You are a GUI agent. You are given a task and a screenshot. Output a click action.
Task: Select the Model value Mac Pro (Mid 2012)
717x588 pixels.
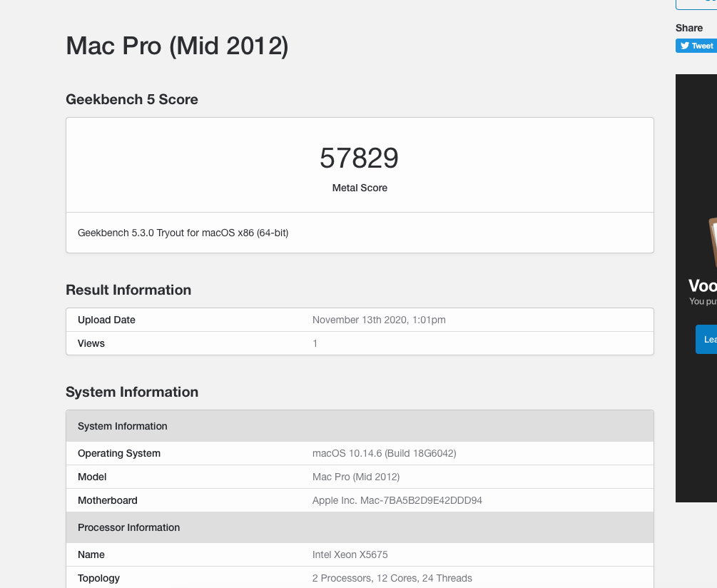(356, 477)
